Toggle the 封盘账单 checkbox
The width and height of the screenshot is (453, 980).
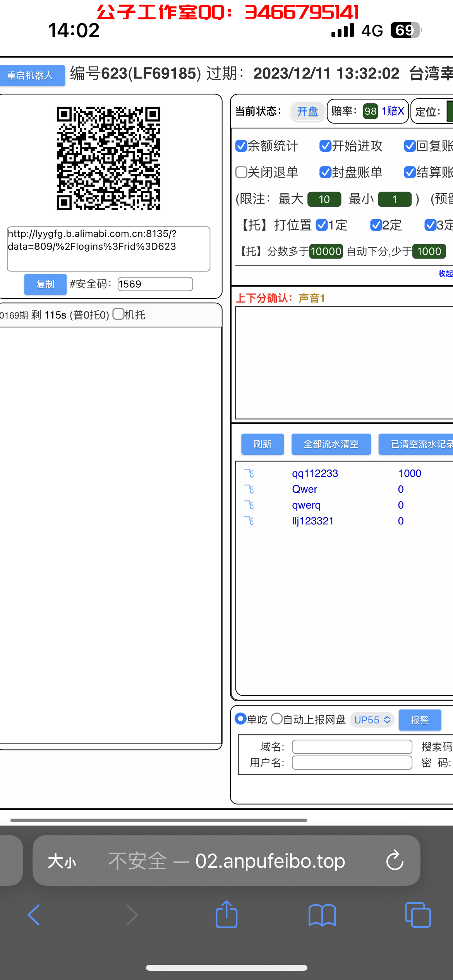pyautogui.click(x=325, y=172)
